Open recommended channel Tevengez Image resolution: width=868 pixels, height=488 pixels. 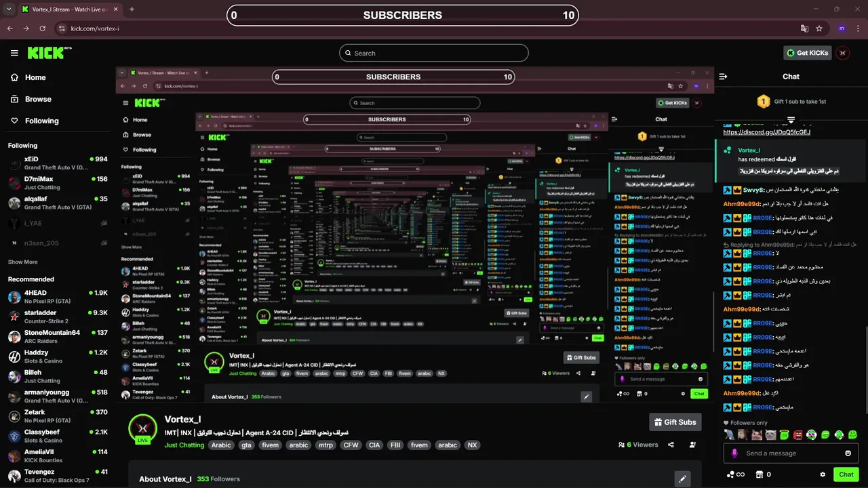(58, 476)
